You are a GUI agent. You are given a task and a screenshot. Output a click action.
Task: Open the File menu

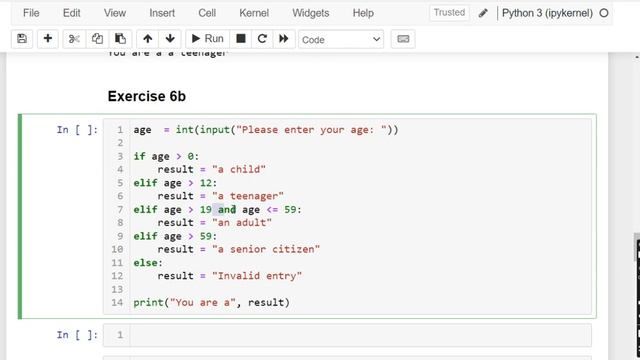click(x=31, y=13)
